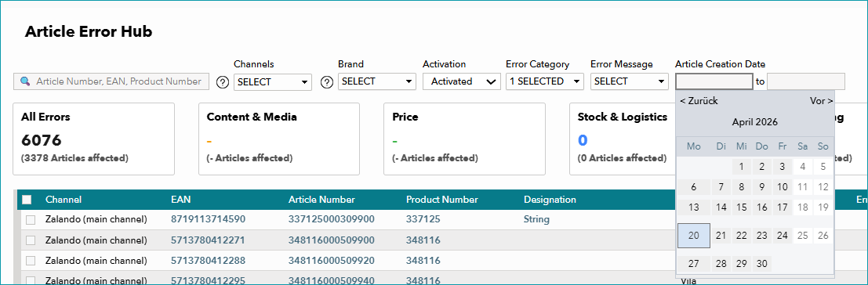This screenshot has height=285, width=868.
Task: Sort by the Designation column header
Action: [x=550, y=200]
